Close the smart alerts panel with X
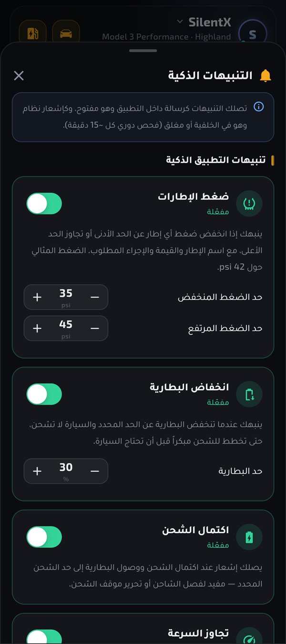 [x=19, y=75]
